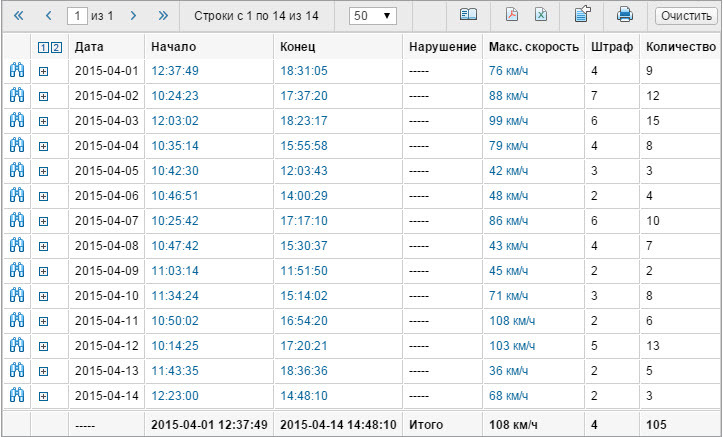Click the Строки с 1 по 14 из 14 text

click(x=256, y=16)
